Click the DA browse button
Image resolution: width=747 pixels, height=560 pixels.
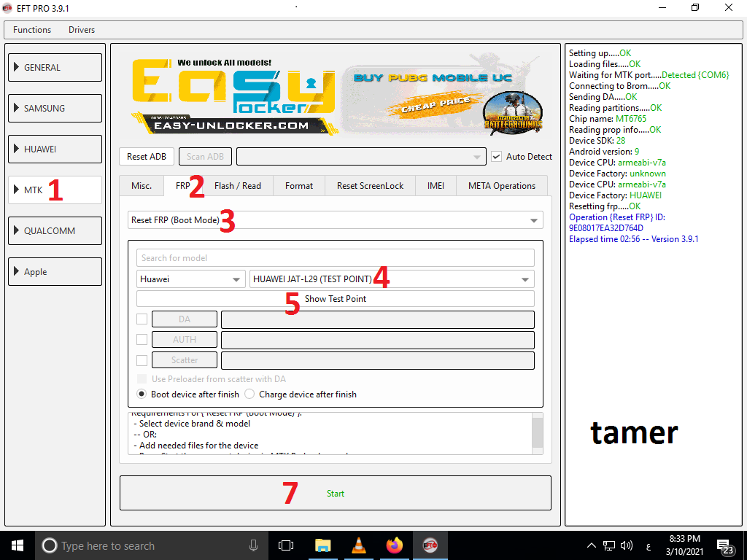(x=185, y=319)
